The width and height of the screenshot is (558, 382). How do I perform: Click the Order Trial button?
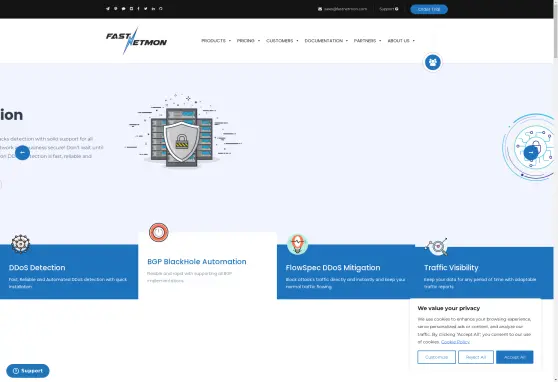coord(429,9)
